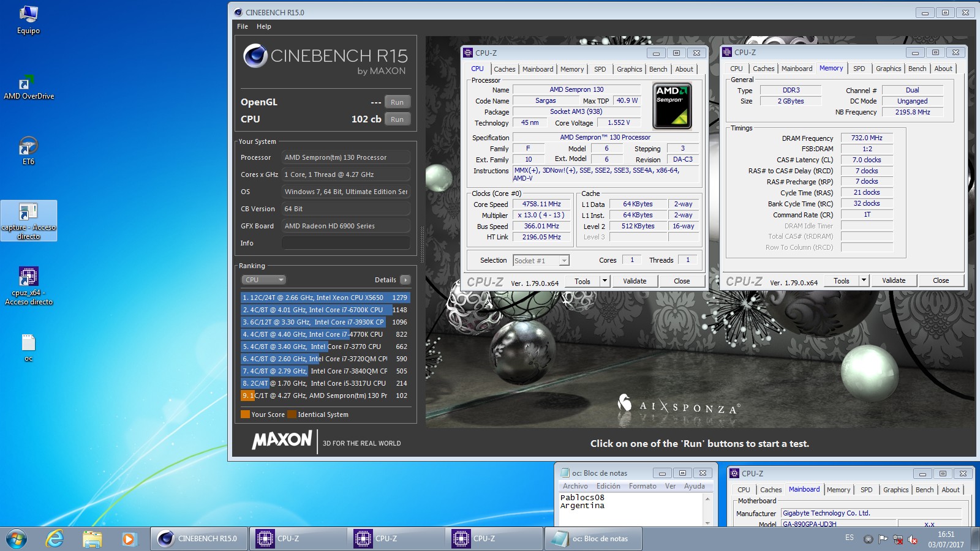Click Notepad vertical scrollbar down arrow
The height and width of the screenshot is (551, 980).
coord(707,523)
